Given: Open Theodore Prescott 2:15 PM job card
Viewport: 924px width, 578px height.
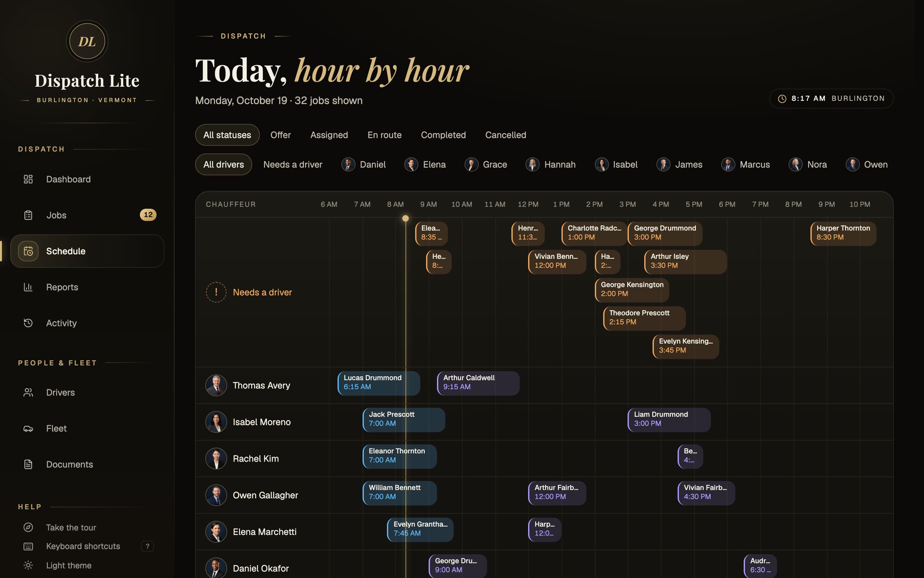Looking at the screenshot, I should click(x=644, y=318).
